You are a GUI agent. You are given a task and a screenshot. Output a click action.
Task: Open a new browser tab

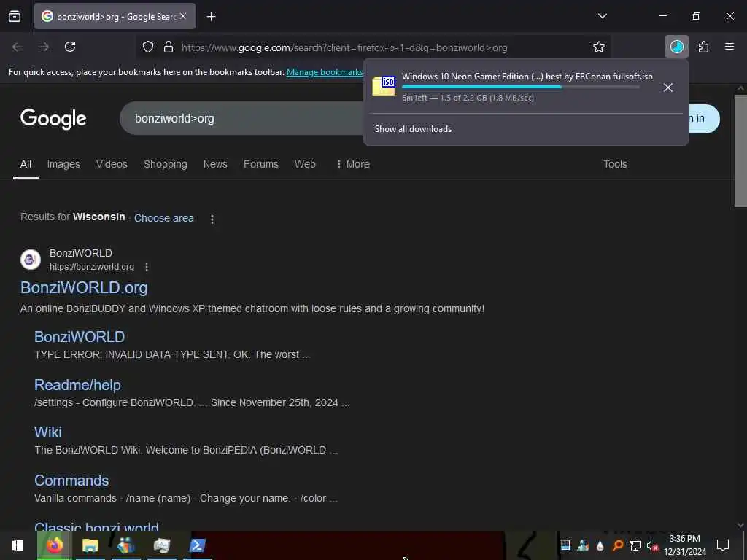211,17
